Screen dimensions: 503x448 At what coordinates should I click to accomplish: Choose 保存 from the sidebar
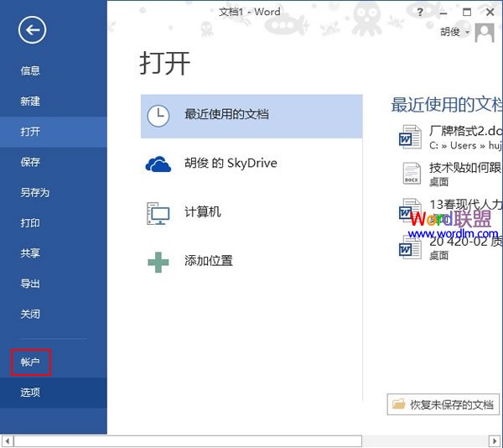coord(54,162)
